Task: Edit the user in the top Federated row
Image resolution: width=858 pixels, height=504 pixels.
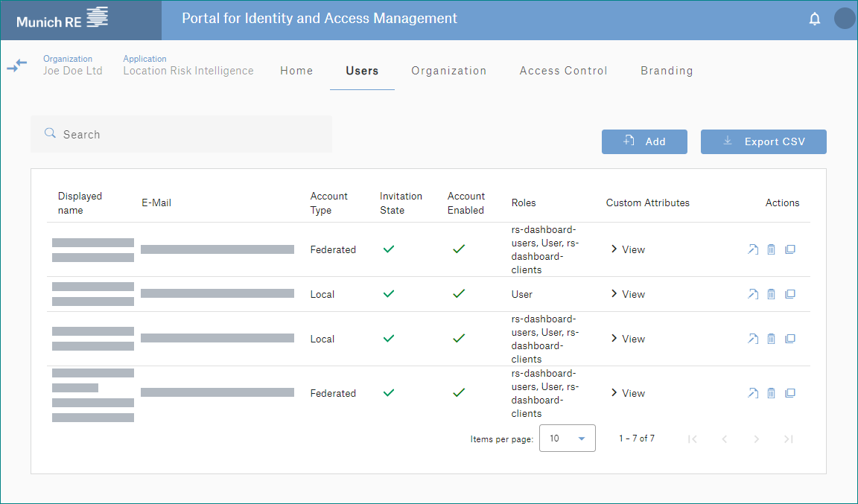Action: 753,249
